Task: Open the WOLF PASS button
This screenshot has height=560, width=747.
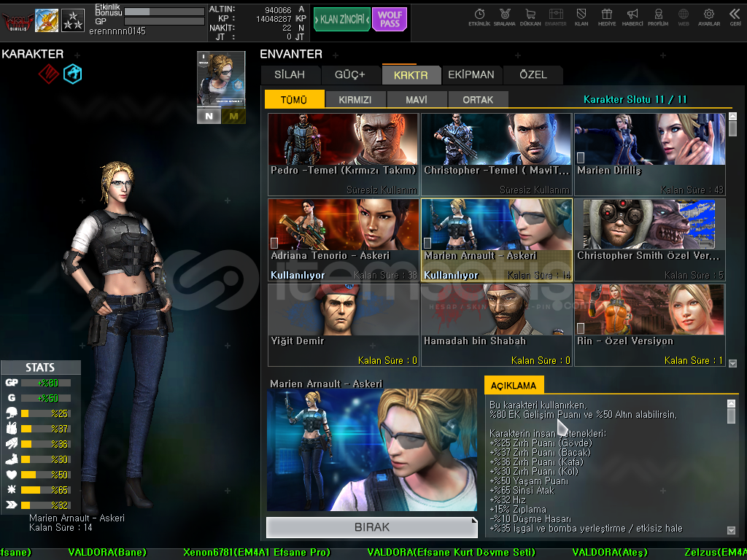Action: click(390, 19)
